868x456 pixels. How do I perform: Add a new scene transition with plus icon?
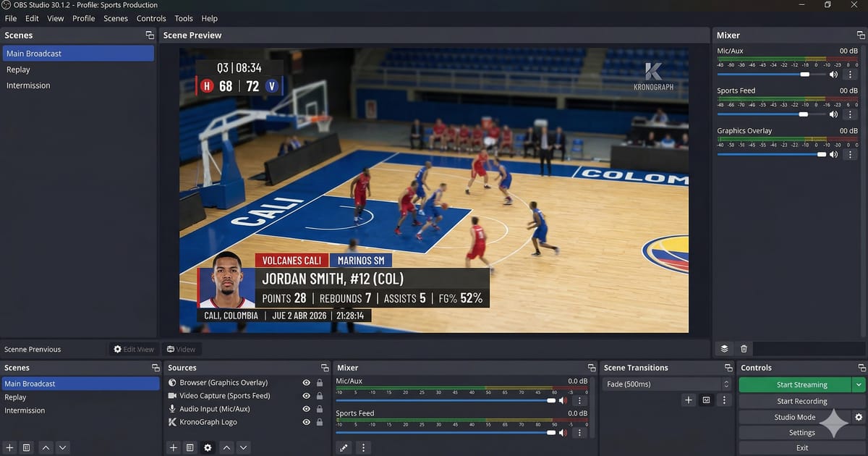coord(689,400)
